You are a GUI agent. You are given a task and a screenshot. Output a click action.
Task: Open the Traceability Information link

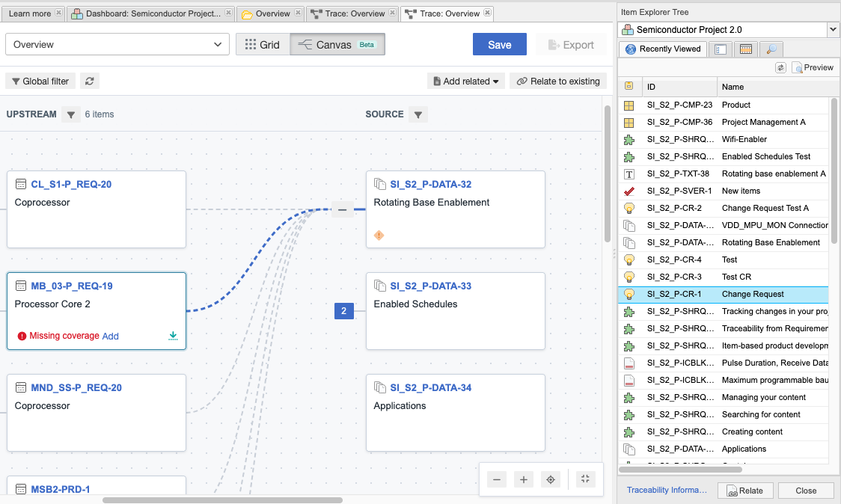click(667, 490)
